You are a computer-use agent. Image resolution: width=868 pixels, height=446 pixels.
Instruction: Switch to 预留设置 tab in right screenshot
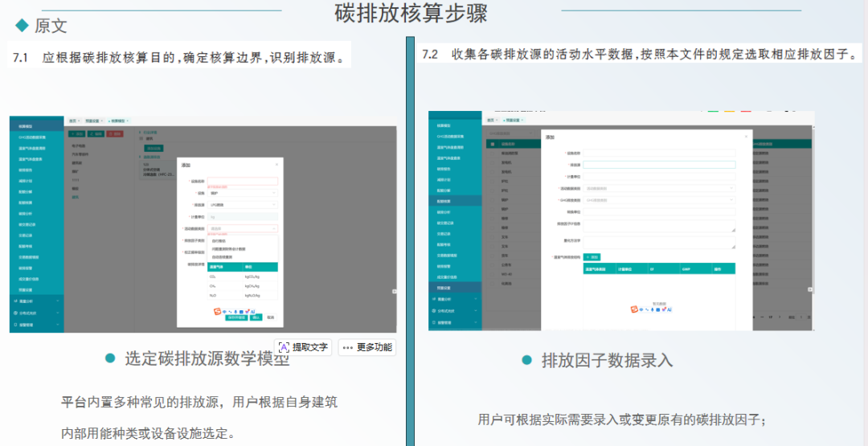point(513,120)
